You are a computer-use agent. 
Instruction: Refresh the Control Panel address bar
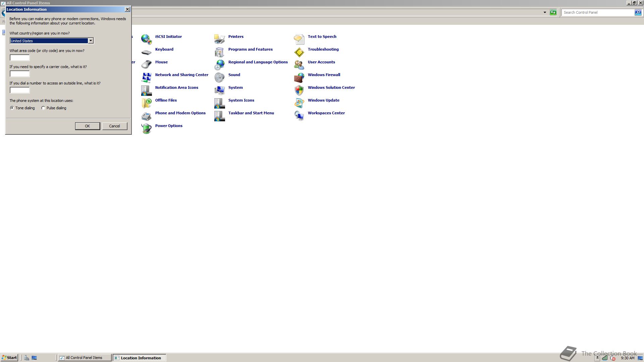tap(553, 12)
